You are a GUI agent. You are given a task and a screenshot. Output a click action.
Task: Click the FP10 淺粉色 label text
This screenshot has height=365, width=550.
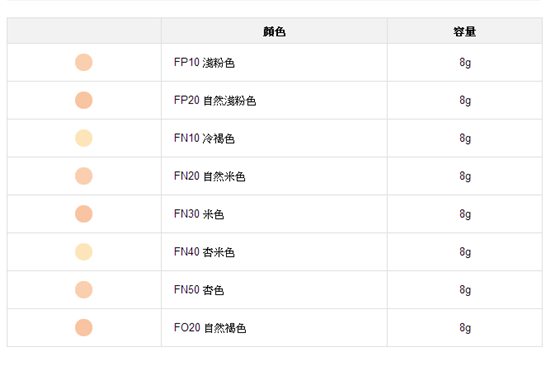[204, 63]
